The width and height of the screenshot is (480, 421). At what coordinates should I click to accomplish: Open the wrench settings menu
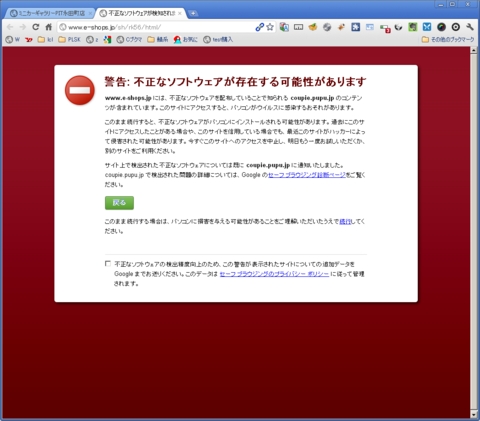(470, 27)
